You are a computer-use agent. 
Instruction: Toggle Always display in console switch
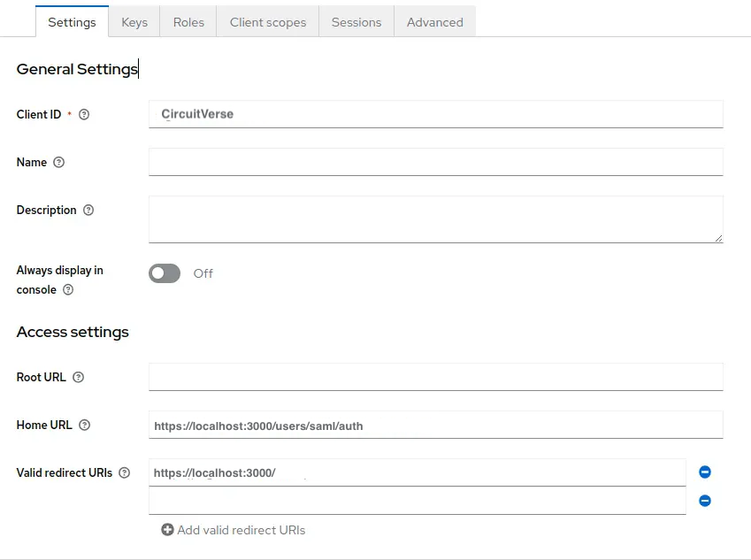pos(165,273)
